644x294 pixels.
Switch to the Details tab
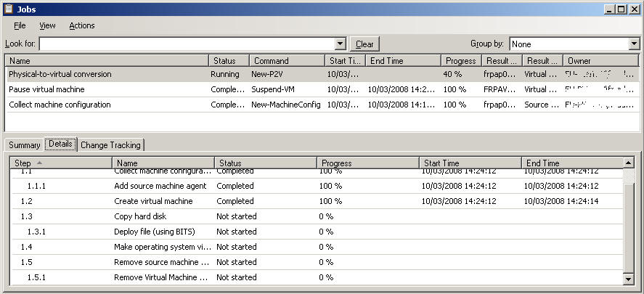point(60,144)
